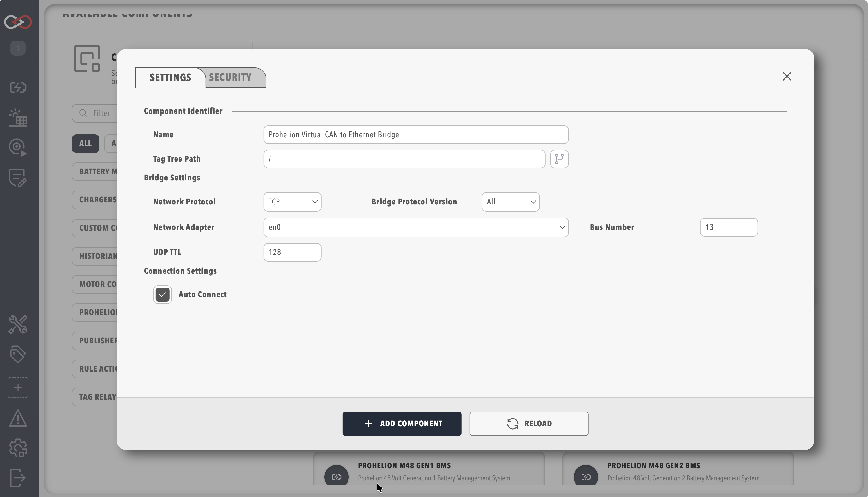868x497 pixels.
Task: Click the Add Component button
Action: [402, 424]
